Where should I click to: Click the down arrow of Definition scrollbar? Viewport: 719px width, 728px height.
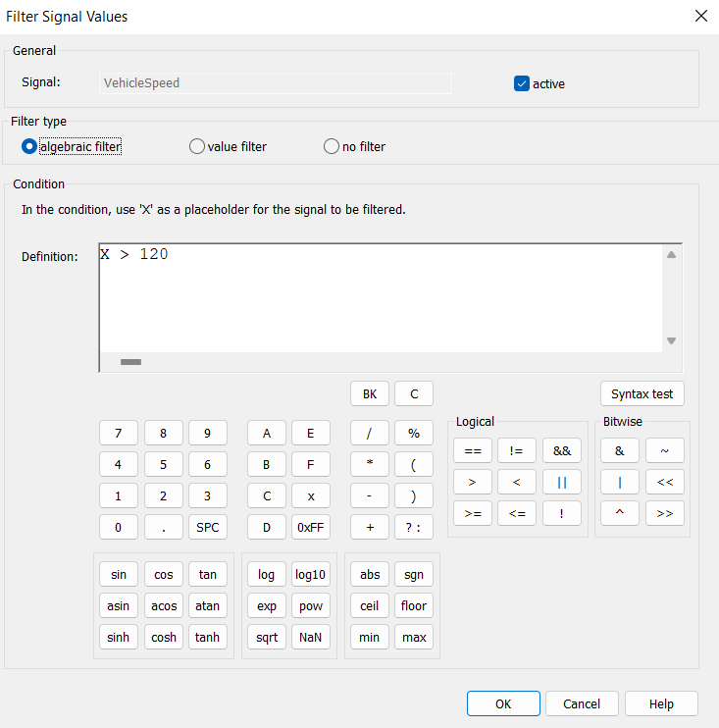point(671,340)
